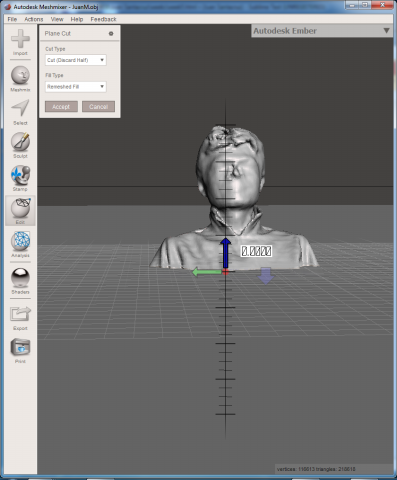Click the faded purple flip arrow

click(266, 275)
